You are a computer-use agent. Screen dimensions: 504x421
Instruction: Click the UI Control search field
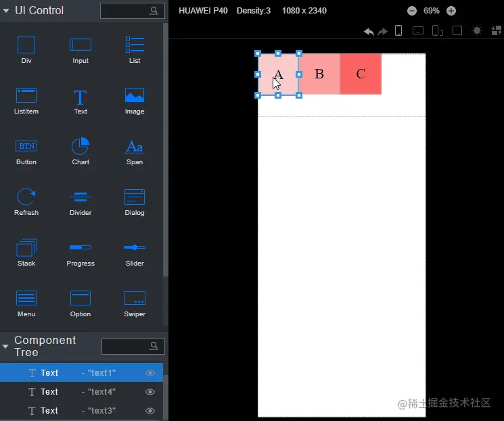[x=133, y=11]
